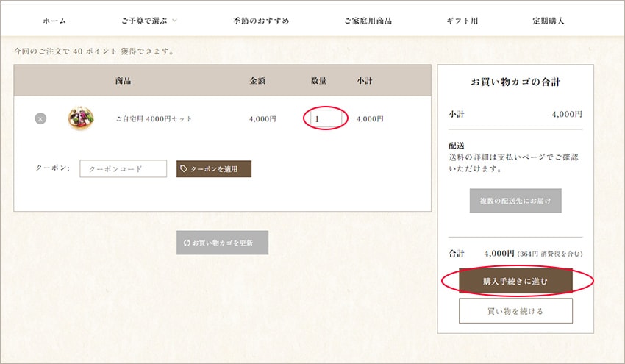Remove the ご自宅用 4000円セット item from cart

pos(40,118)
